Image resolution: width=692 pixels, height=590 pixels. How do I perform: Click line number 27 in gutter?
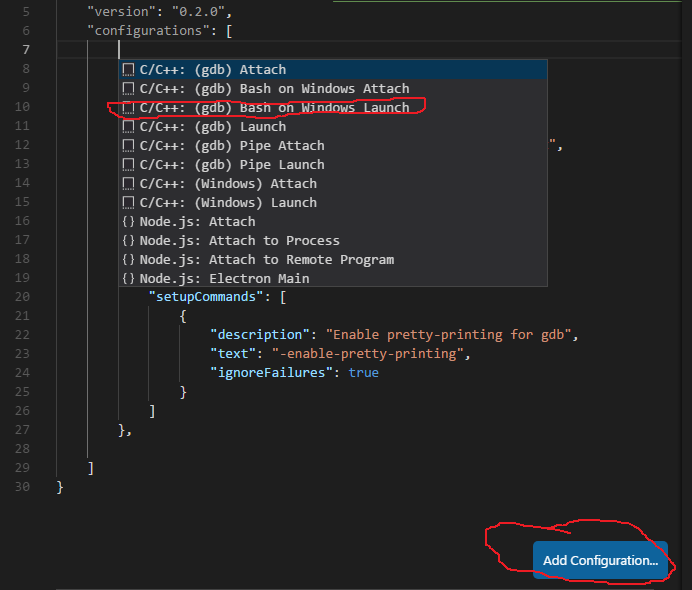[x=23, y=430]
